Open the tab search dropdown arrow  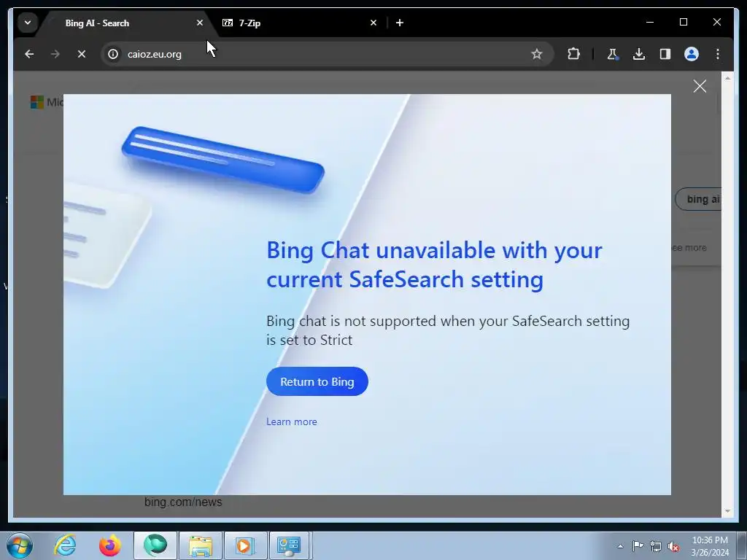(28, 23)
